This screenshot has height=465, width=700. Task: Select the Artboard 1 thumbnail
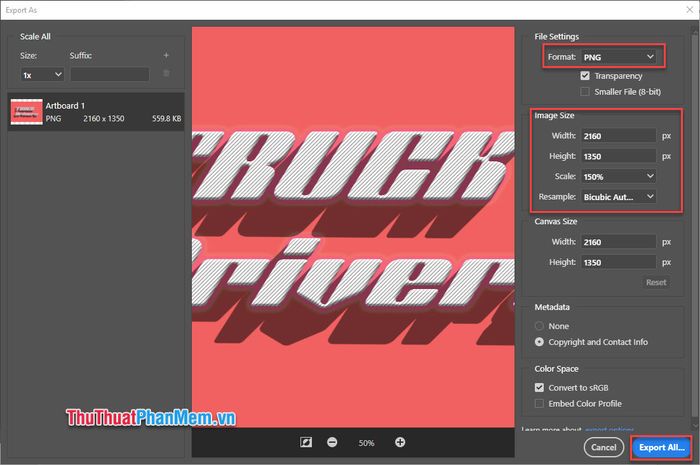coord(26,112)
